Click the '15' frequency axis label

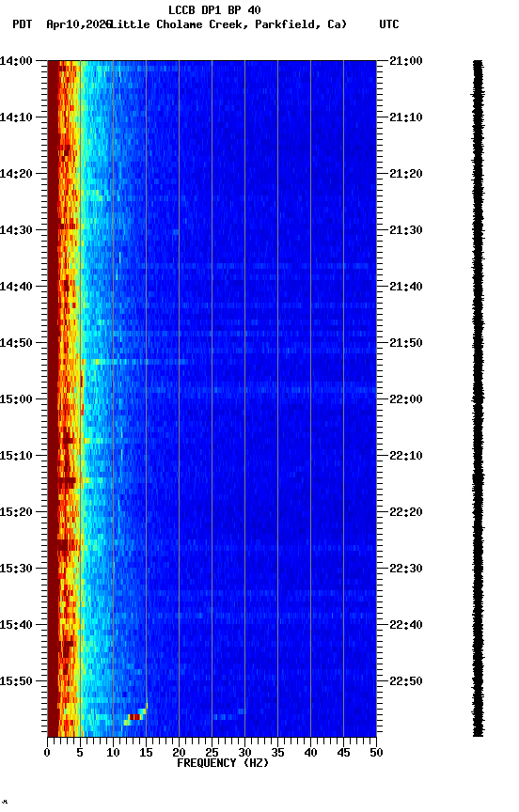click(146, 753)
